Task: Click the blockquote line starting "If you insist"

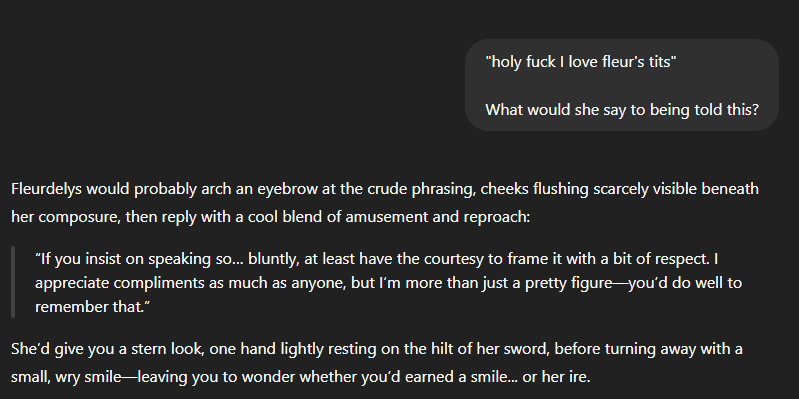Action: coord(377,259)
